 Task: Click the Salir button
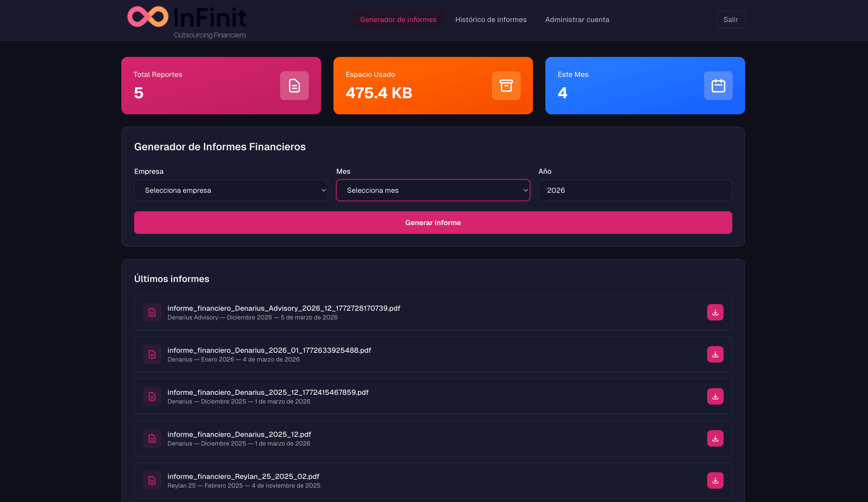(731, 20)
